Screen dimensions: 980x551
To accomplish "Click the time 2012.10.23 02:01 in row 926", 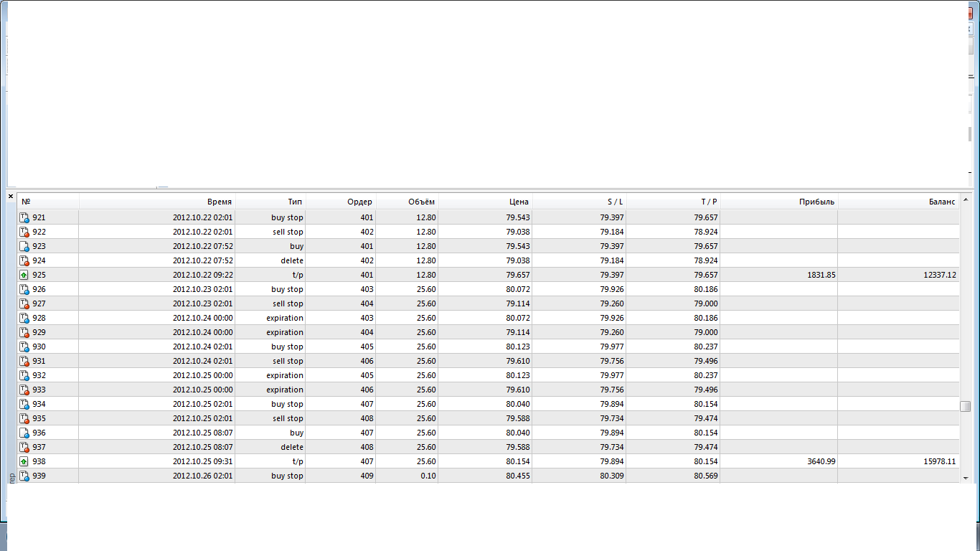I will [202, 289].
